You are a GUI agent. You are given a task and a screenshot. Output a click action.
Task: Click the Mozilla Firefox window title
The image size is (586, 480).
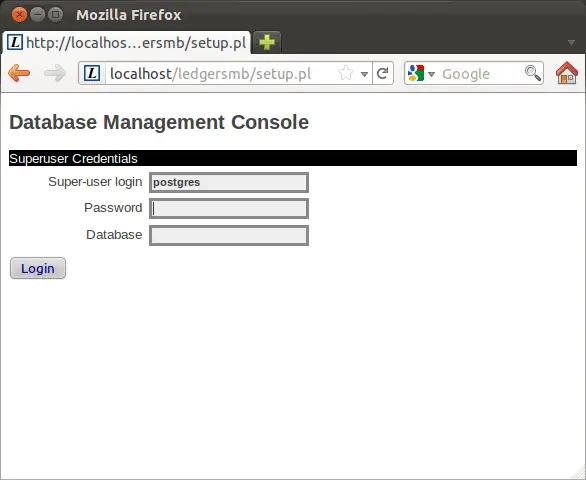point(129,15)
